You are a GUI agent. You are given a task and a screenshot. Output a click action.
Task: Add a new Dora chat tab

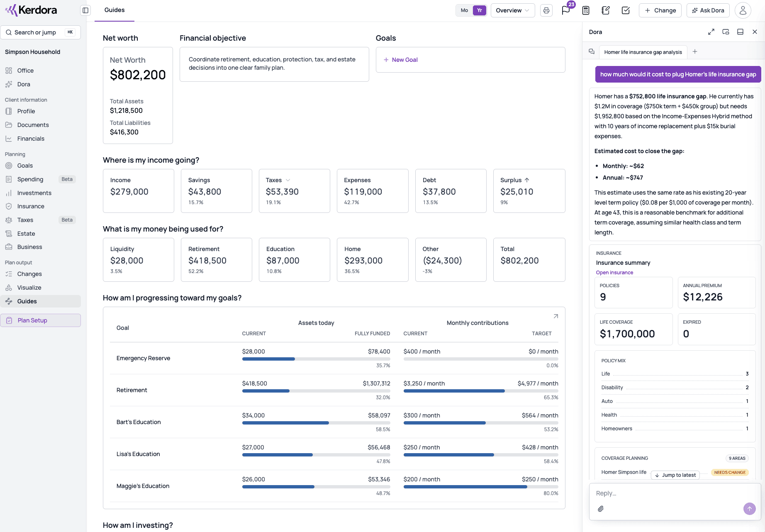click(x=695, y=51)
